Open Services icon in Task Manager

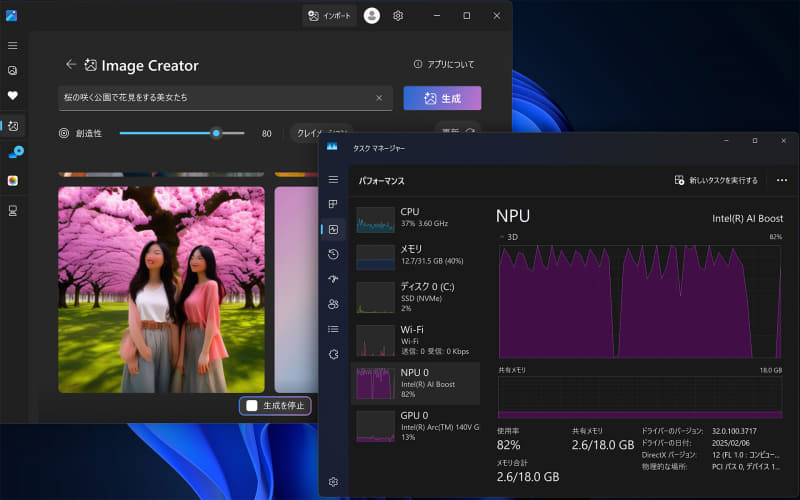[x=333, y=354]
